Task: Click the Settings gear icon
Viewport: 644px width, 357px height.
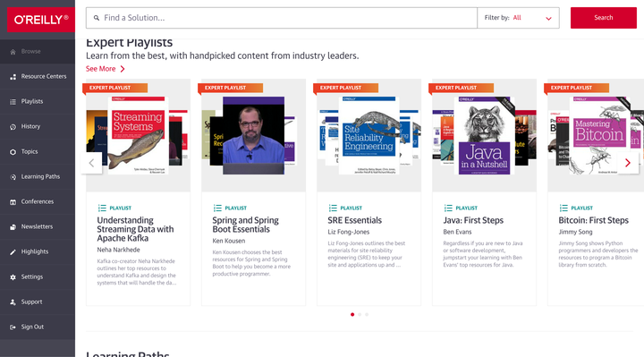Action: pos(13,277)
